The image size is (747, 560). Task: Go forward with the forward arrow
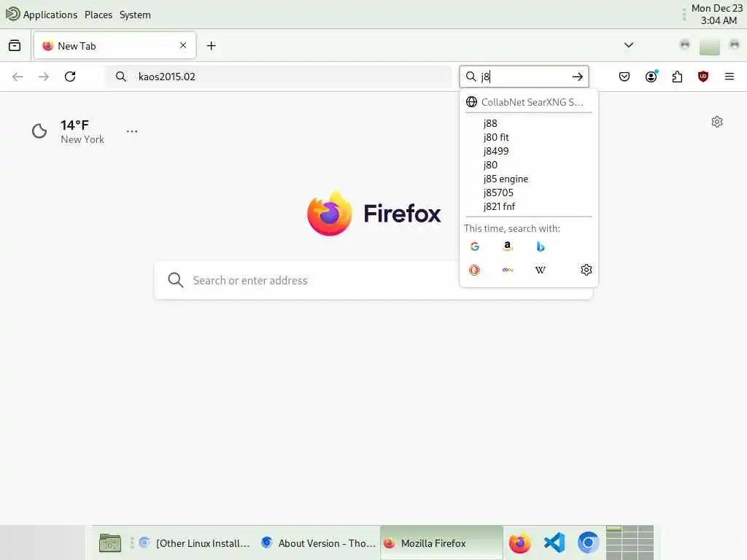(43, 77)
